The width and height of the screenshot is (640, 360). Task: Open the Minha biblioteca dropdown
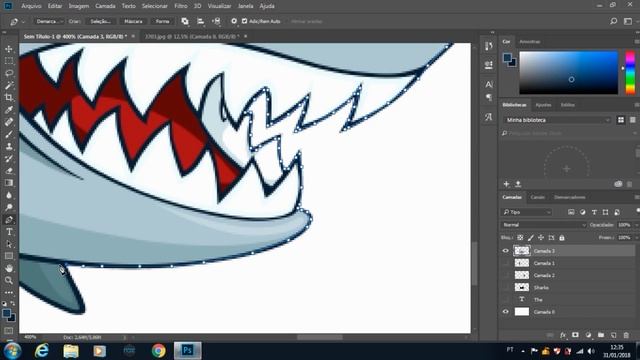point(557,120)
